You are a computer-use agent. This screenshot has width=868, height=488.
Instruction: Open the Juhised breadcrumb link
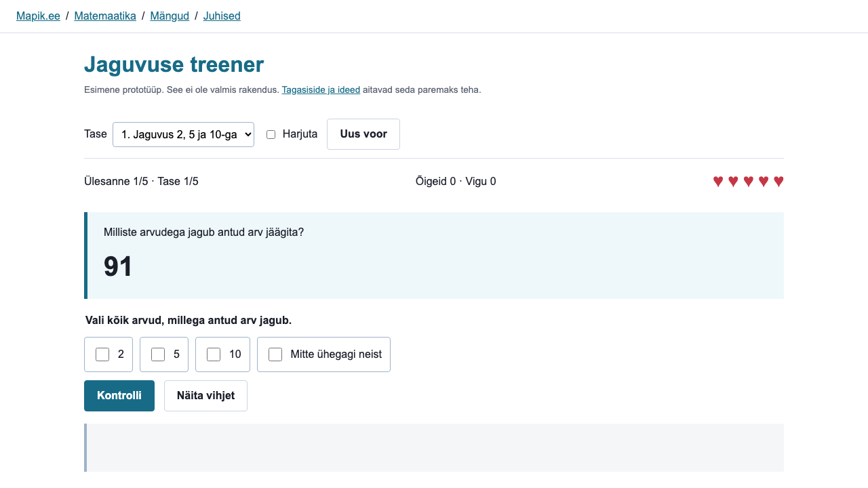[x=222, y=16]
